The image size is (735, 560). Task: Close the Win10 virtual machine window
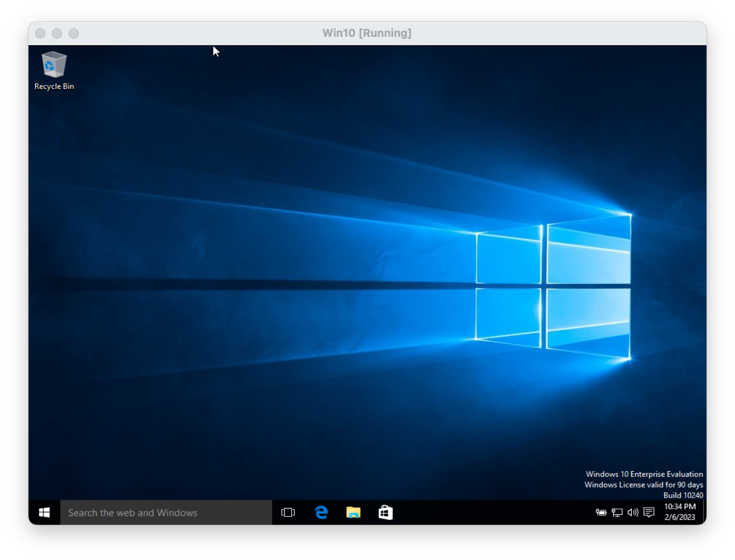40,33
